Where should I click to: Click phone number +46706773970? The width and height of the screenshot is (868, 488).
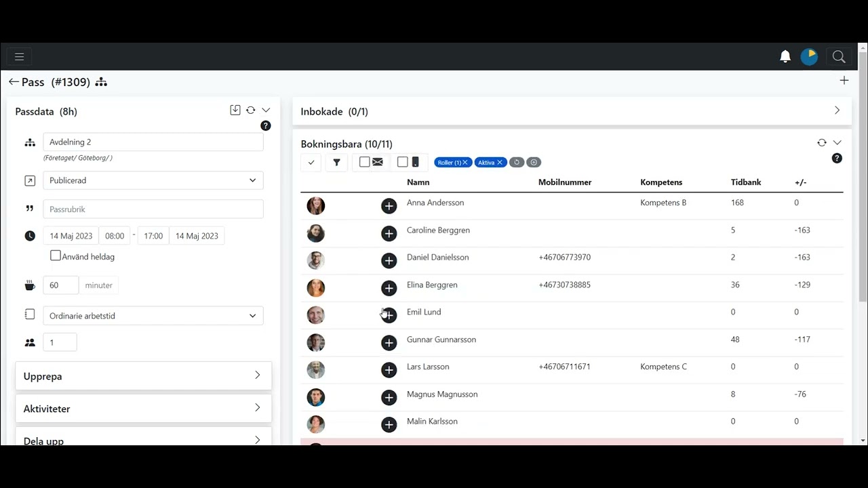[x=564, y=258]
